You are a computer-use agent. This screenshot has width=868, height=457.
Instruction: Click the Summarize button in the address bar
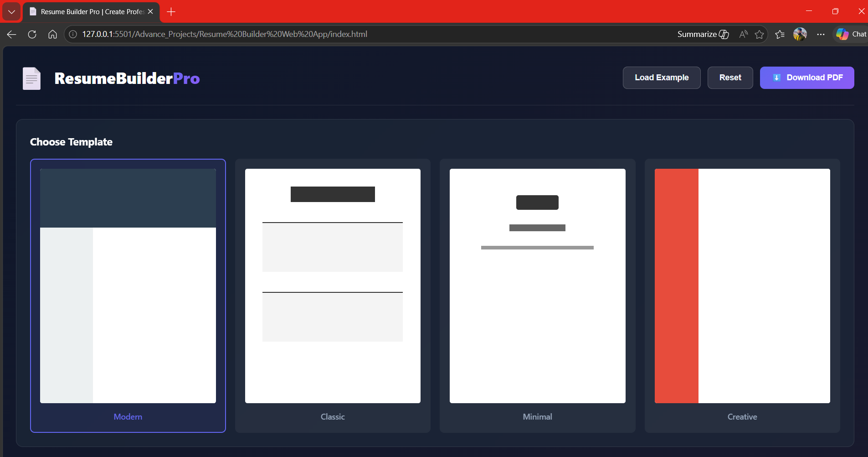pyautogui.click(x=703, y=34)
